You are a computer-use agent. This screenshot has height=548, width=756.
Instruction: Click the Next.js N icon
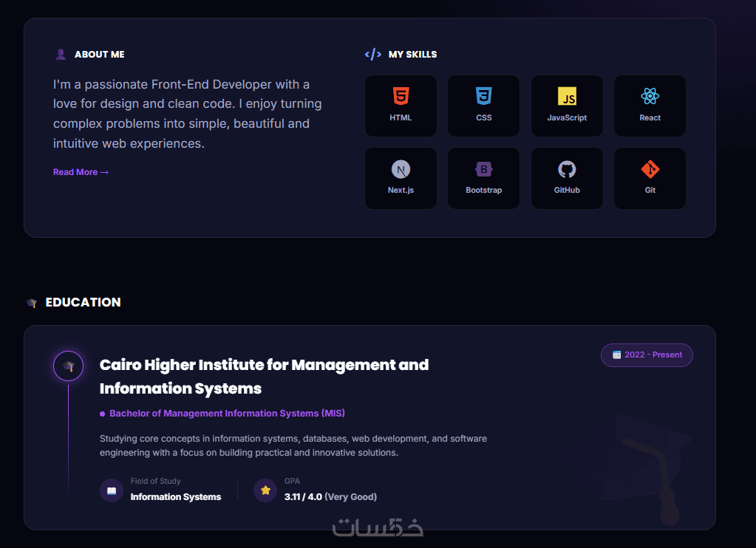click(401, 169)
